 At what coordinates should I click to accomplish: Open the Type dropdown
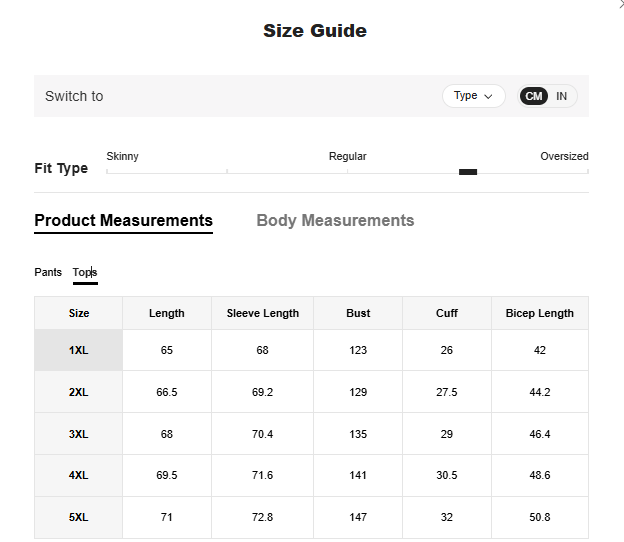coord(473,96)
